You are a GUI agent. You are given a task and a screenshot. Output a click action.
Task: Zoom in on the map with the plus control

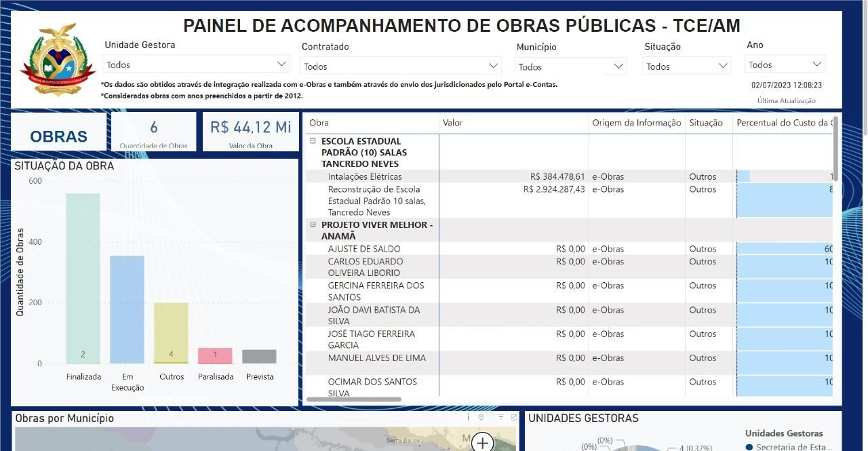pyautogui.click(x=482, y=442)
